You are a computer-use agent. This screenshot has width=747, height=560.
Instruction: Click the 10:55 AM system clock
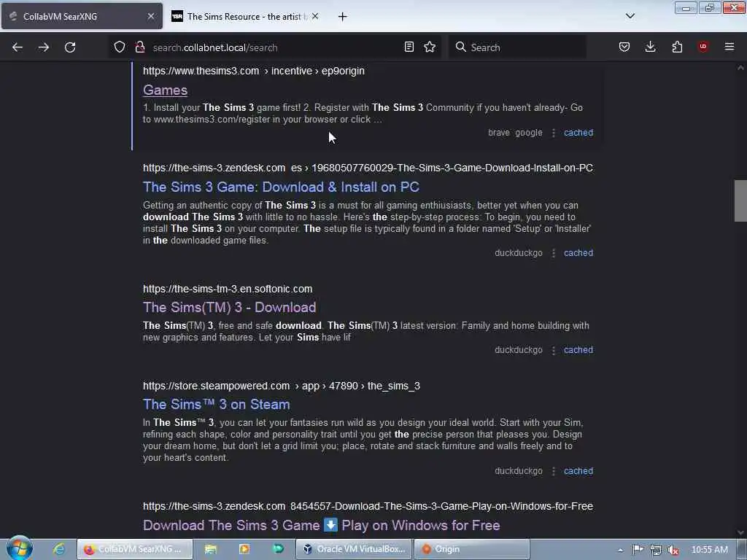point(709,550)
